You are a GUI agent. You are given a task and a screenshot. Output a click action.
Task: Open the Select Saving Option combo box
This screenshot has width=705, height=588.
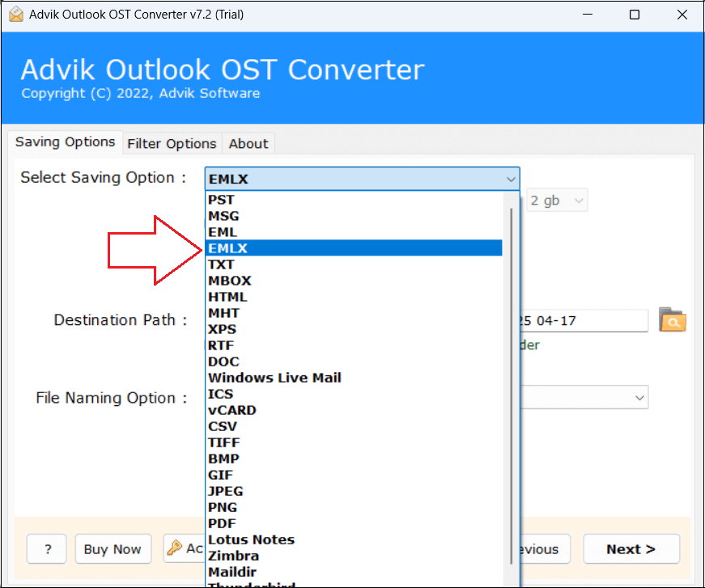point(362,179)
